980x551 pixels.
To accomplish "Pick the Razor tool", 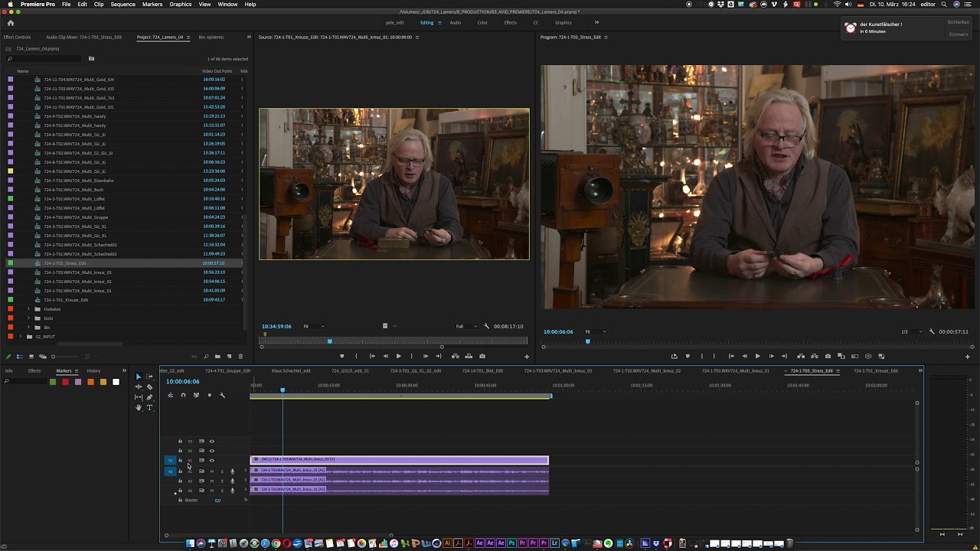I will (x=150, y=386).
